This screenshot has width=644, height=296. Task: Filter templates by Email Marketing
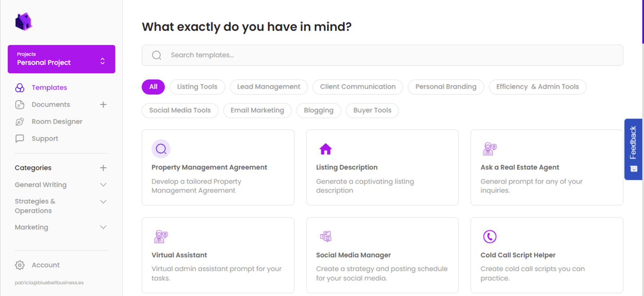(257, 110)
